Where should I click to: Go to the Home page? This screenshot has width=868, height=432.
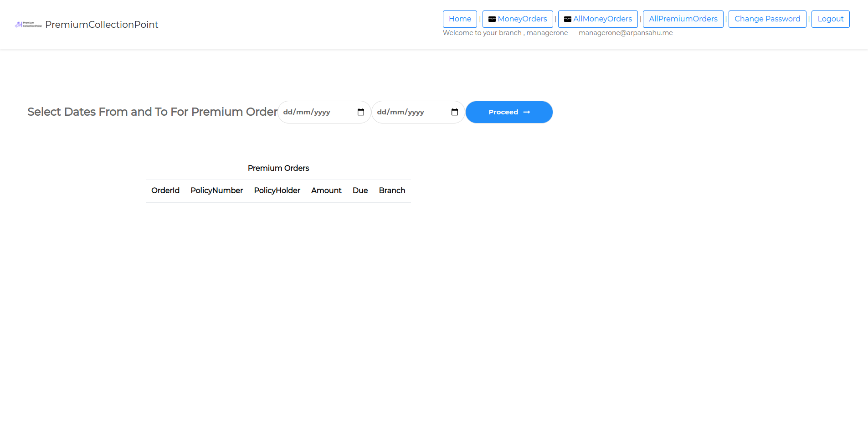coord(460,19)
